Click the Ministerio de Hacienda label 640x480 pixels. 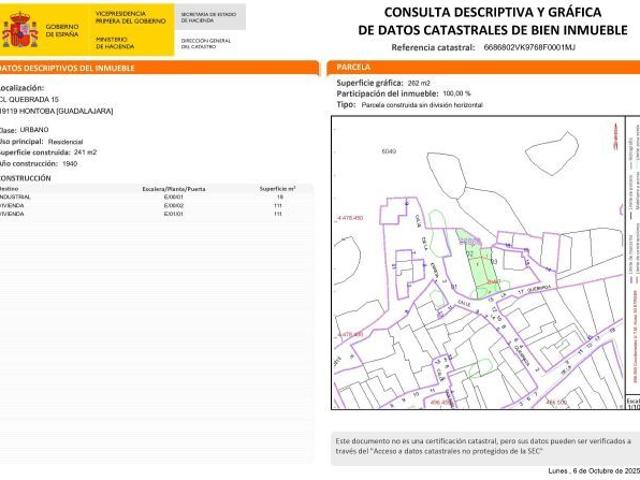pyautogui.click(x=116, y=41)
